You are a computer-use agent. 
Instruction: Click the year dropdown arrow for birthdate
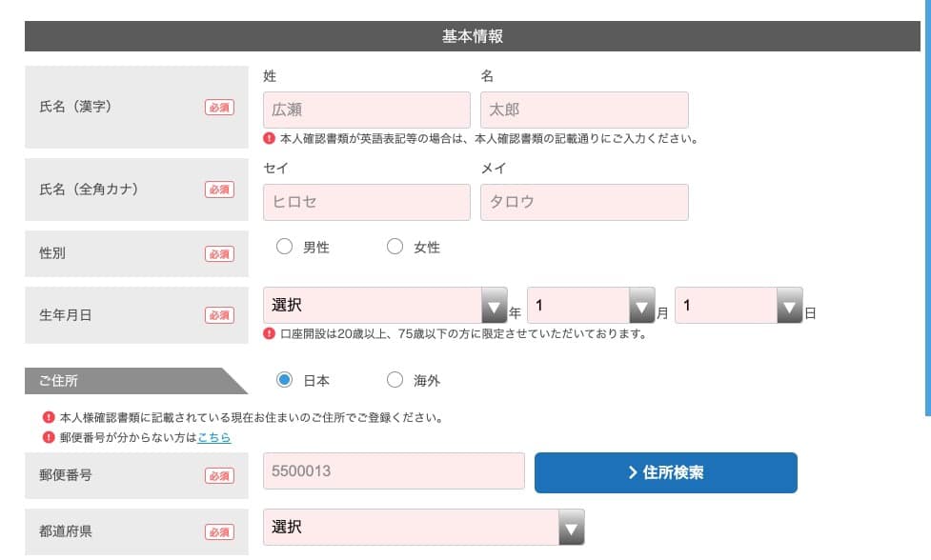(x=494, y=306)
